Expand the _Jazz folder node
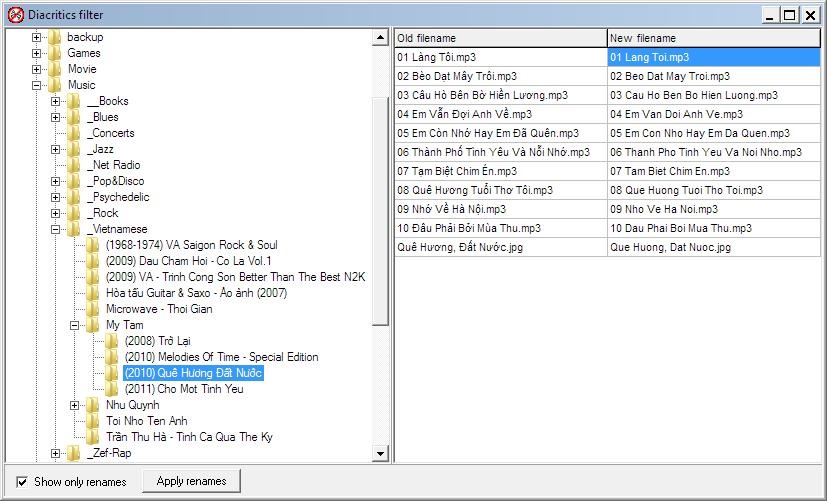This screenshot has width=827, height=501. coord(56,149)
